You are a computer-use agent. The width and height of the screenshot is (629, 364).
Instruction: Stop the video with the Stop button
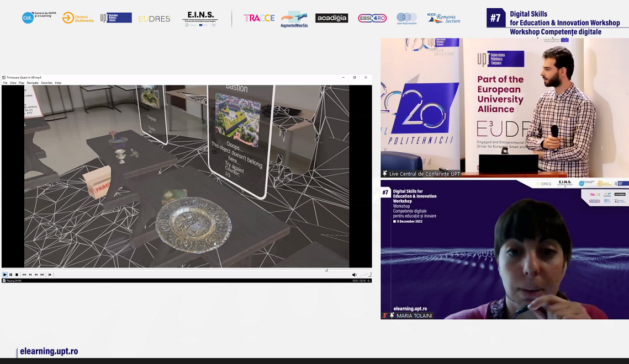[x=17, y=275]
